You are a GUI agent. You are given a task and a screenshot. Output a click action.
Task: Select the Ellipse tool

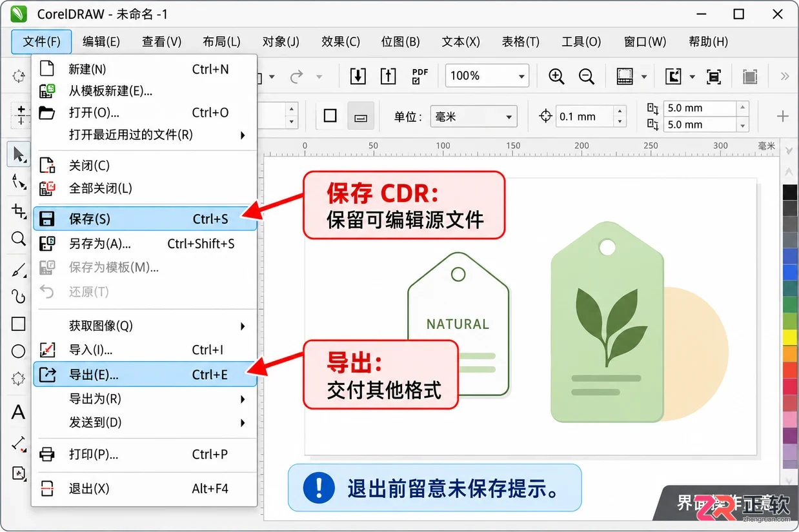point(19,351)
